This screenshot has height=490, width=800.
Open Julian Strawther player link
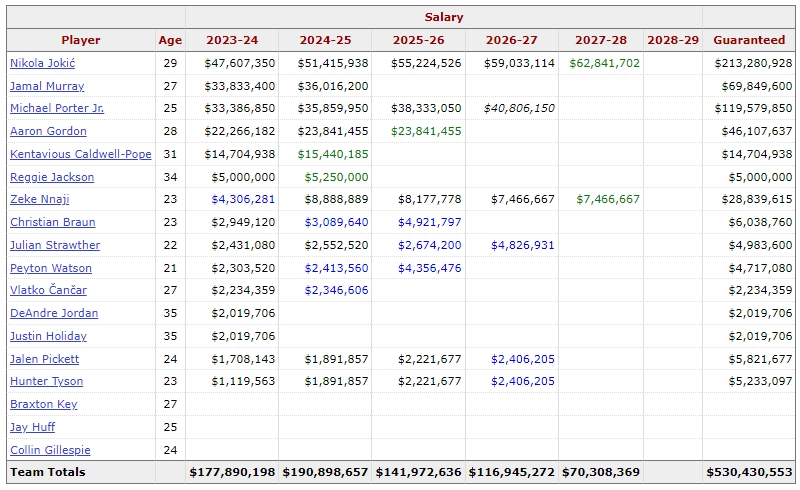pyautogui.click(x=55, y=245)
